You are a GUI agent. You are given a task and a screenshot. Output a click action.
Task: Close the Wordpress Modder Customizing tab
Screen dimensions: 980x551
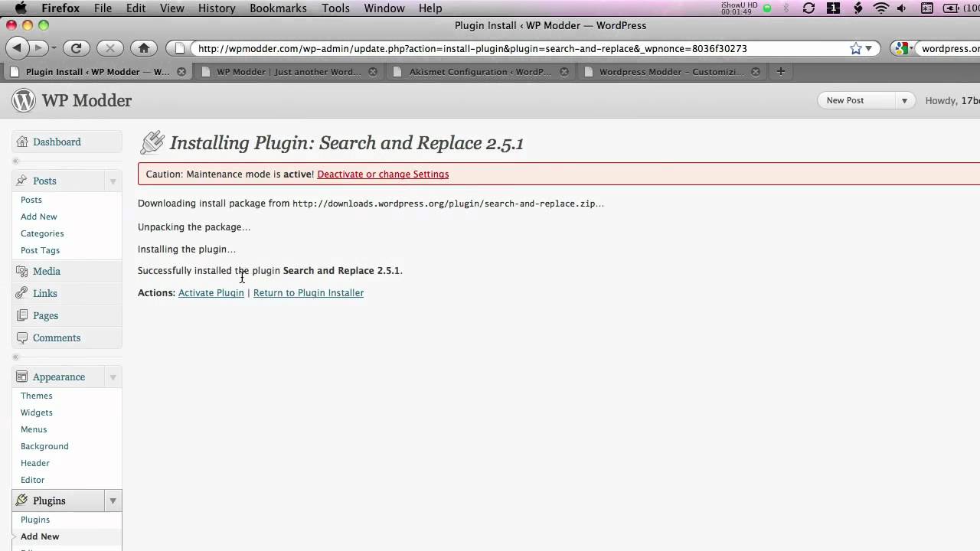coord(756,72)
